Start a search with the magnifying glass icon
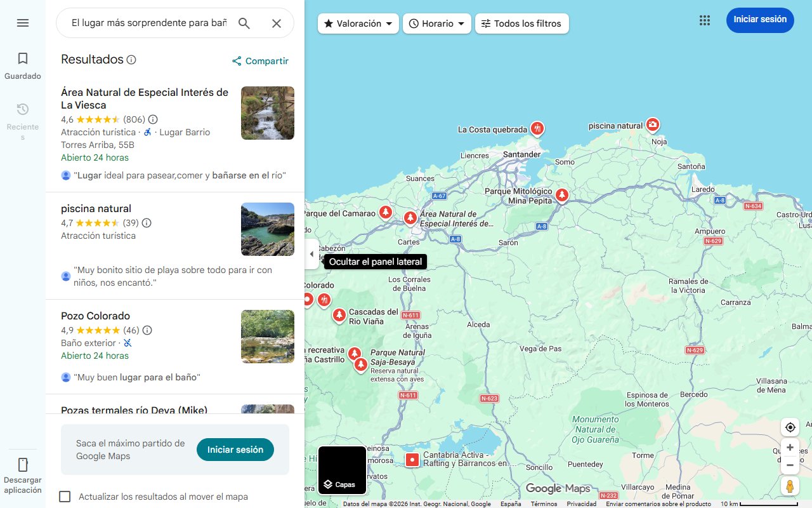 click(244, 23)
